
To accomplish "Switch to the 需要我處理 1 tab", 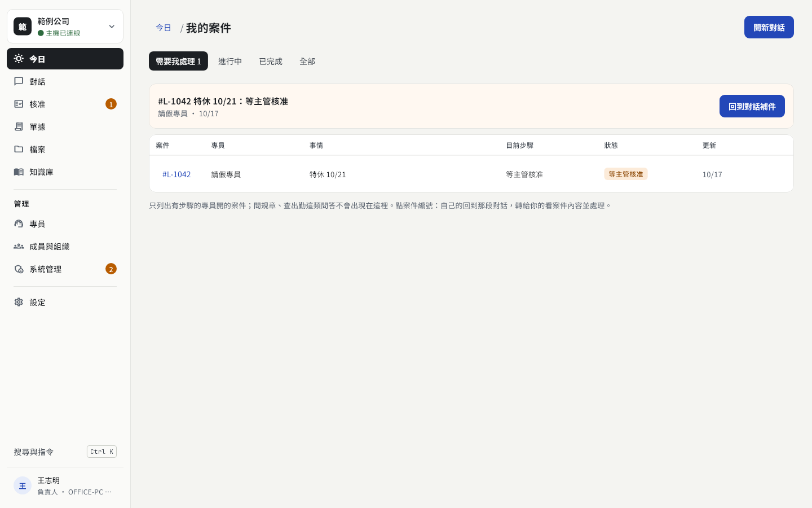I will click(x=178, y=61).
